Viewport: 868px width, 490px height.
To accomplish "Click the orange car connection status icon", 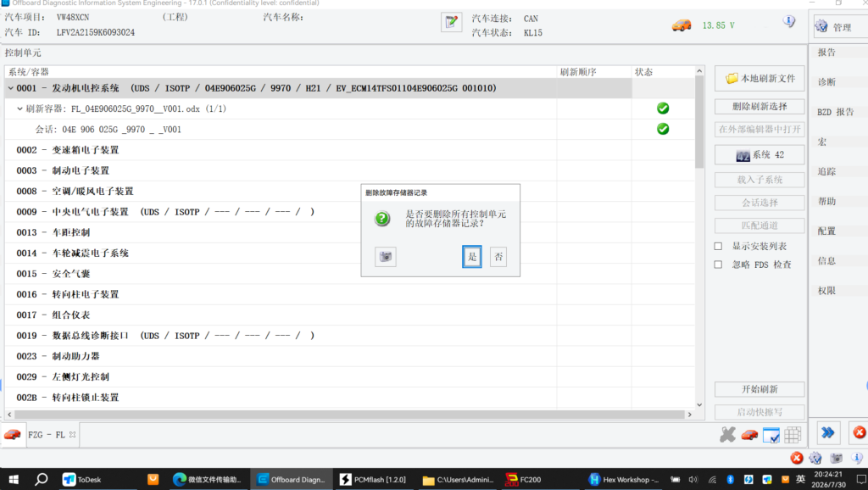I will (x=682, y=25).
